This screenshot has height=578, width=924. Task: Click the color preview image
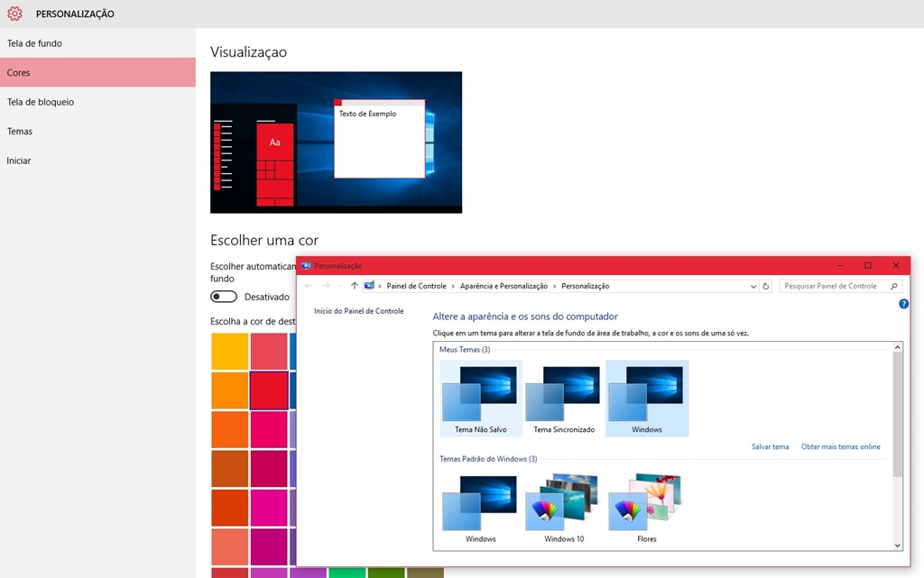(x=336, y=142)
